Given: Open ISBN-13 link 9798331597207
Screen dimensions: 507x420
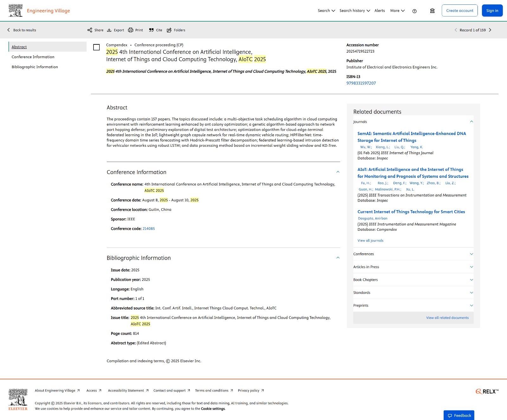Looking at the screenshot, I should point(361,83).
